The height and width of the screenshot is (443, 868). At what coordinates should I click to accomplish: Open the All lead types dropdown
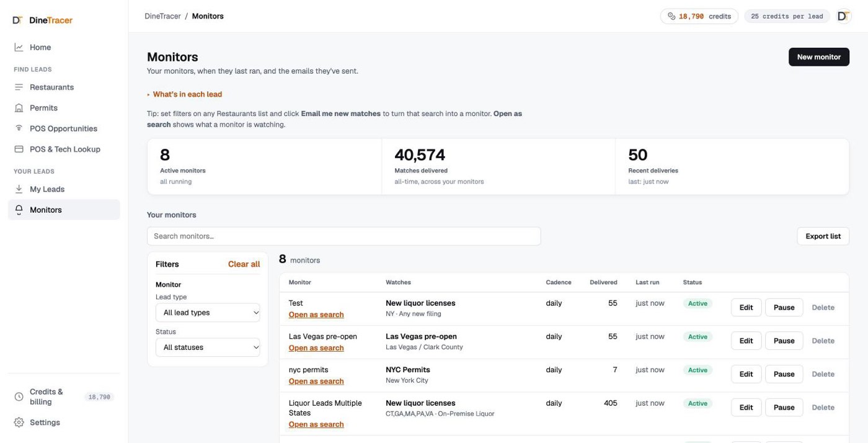(208, 313)
